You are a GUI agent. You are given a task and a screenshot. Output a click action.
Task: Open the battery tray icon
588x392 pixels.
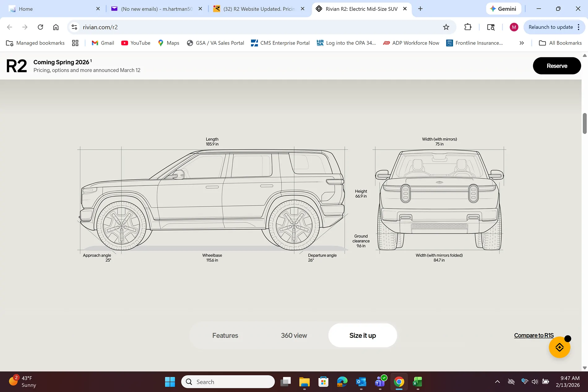click(x=546, y=382)
